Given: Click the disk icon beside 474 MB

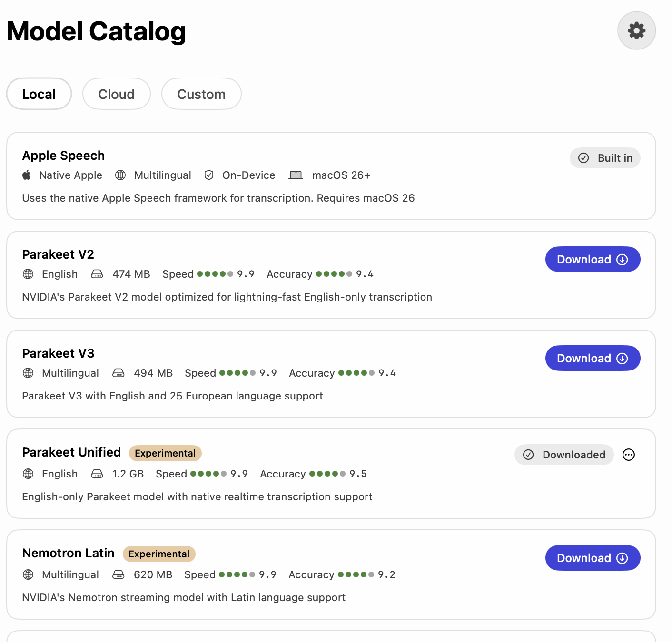Looking at the screenshot, I should (97, 274).
